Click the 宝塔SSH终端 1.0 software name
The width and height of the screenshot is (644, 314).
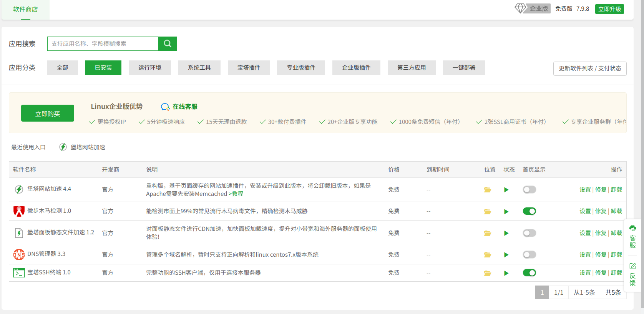click(x=49, y=272)
